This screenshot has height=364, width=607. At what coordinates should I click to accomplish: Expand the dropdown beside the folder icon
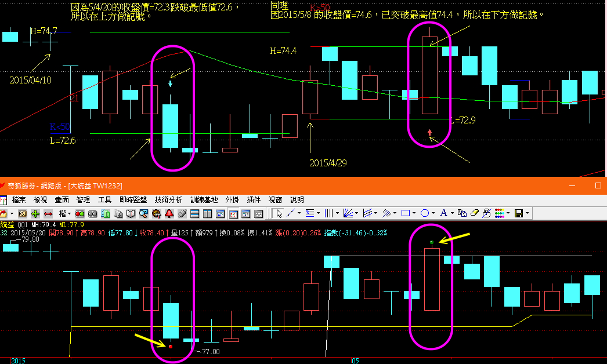click(x=12, y=213)
